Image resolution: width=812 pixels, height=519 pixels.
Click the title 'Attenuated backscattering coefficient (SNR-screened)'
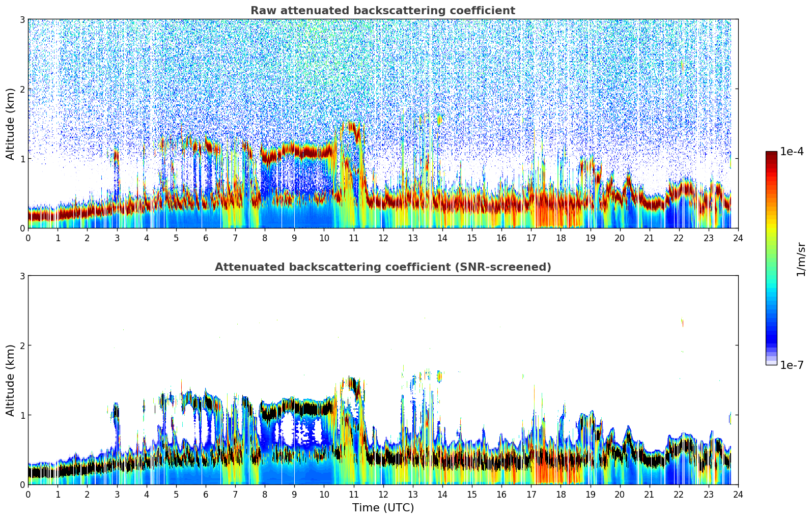(383, 267)
